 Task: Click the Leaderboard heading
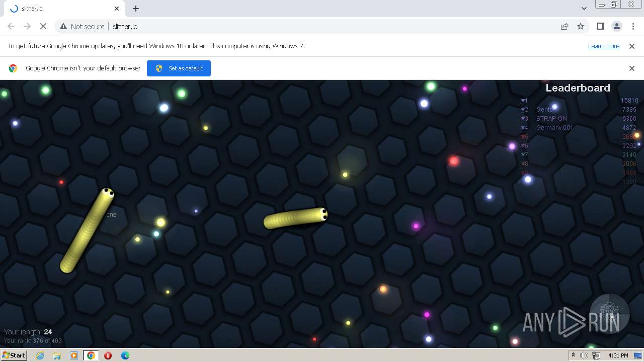pos(578,88)
